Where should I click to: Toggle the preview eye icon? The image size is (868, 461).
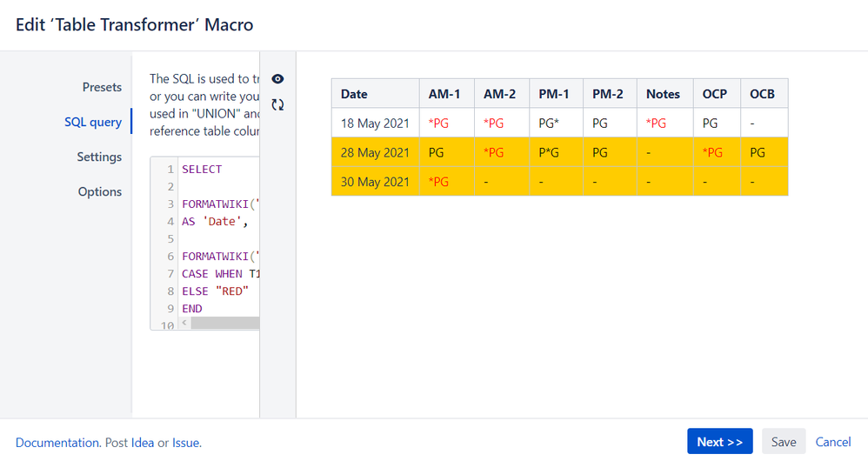pos(277,79)
